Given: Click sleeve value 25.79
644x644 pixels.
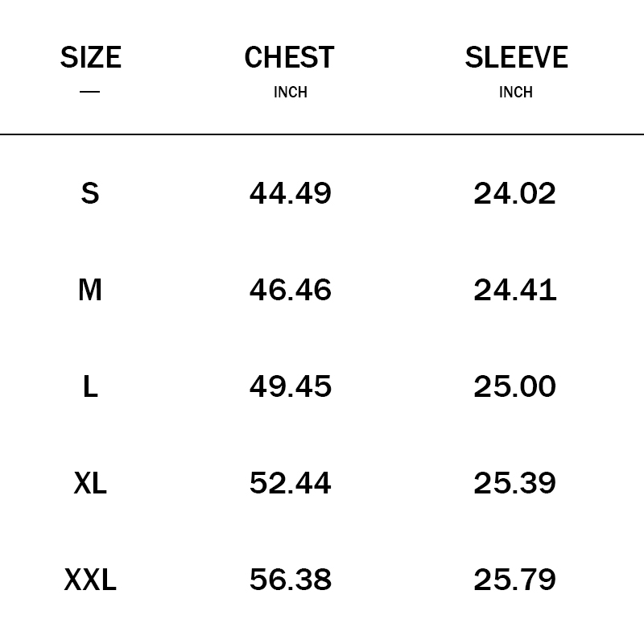Looking at the screenshot, I should [x=515, y=580].
